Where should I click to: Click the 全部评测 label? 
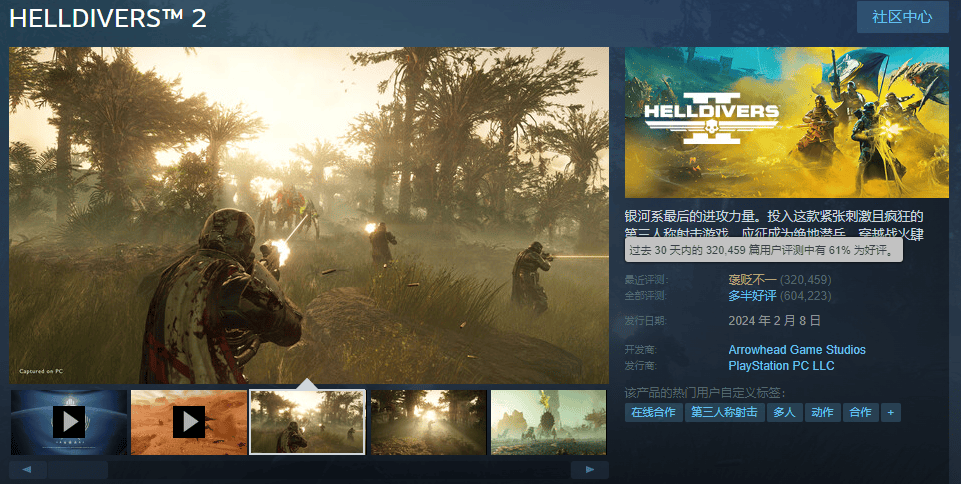pos(645,296)
